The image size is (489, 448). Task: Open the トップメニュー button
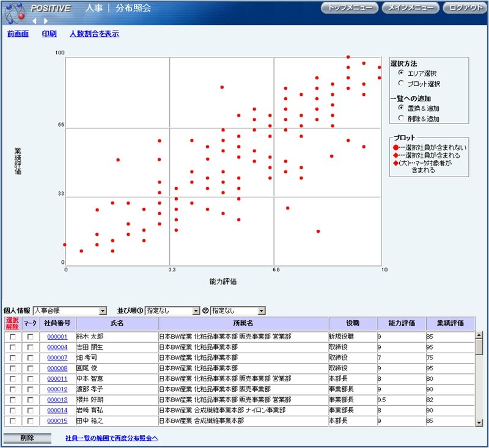coord(350,8)
